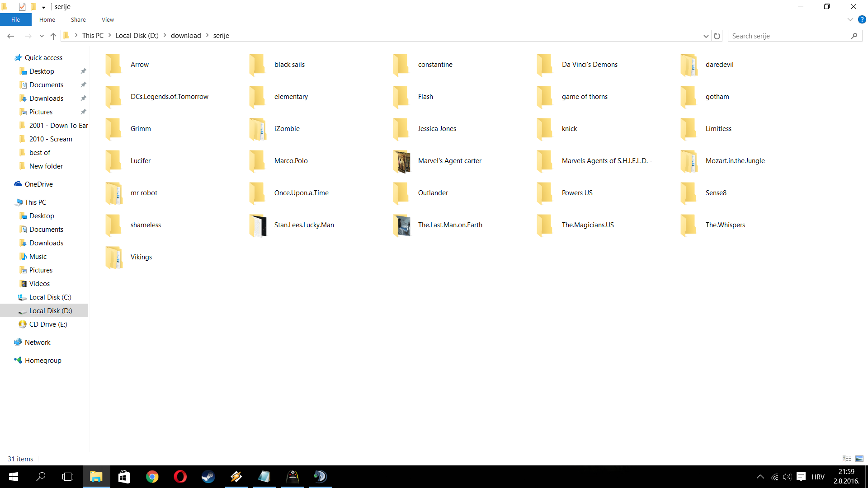
Task: Select Local Disk (C:) in navigation pane
Action: click(x=50, y=297)
